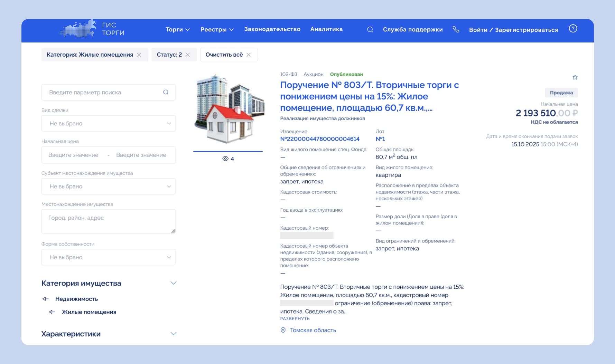The width and height of the screenshot is (615, 364).
Task: Remove the 'Статус: 2' filter chip
Action: click(x=188, y=55)
